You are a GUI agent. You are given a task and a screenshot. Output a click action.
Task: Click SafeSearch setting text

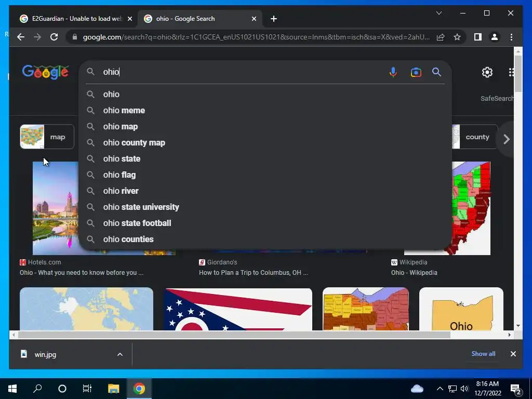[x=497, y=98]
